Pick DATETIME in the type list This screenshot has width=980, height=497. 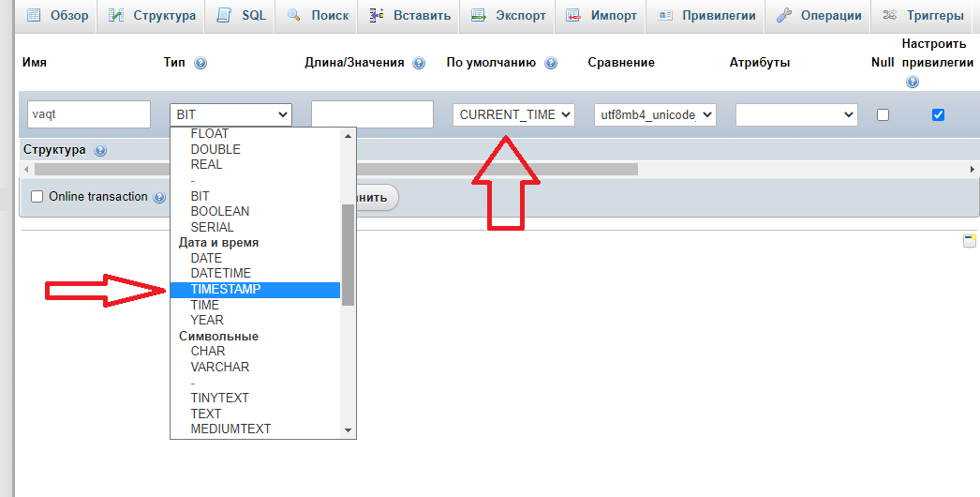pyautogui.click(x=220, y=274)
